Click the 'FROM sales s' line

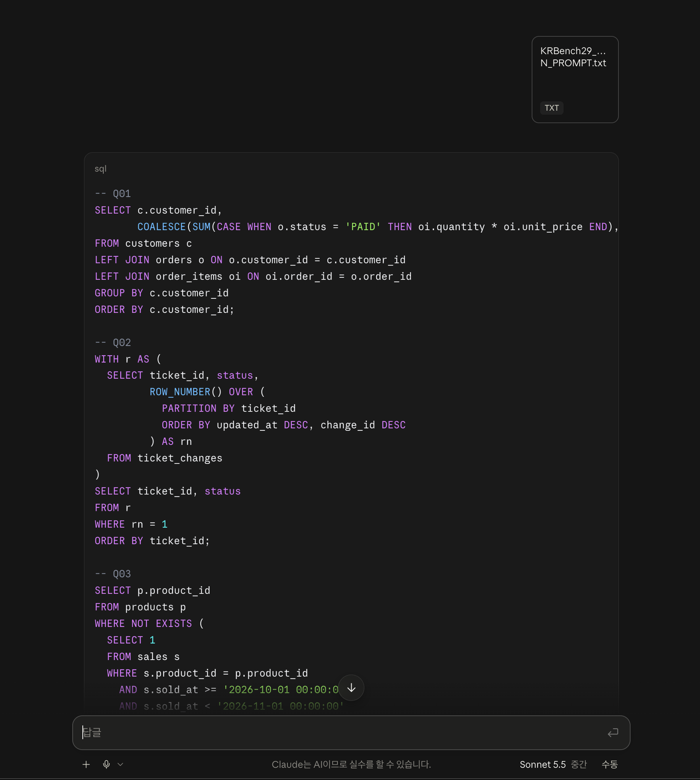143,657
